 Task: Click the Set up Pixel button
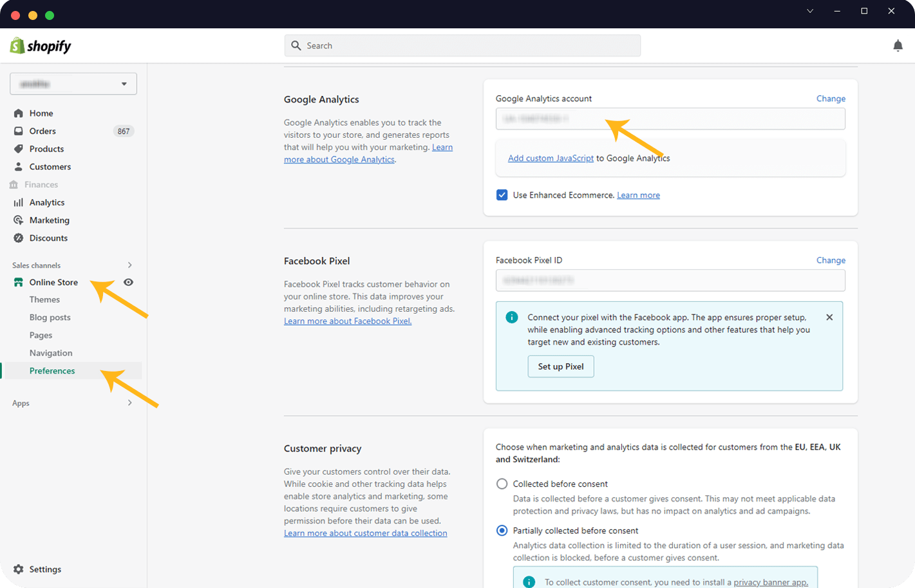click(x=561, y=366)
